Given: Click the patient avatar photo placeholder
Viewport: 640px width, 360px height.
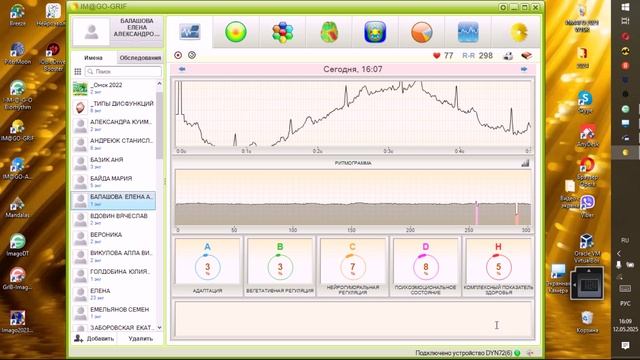Looking at the screenshot, I should click(91, 32).
